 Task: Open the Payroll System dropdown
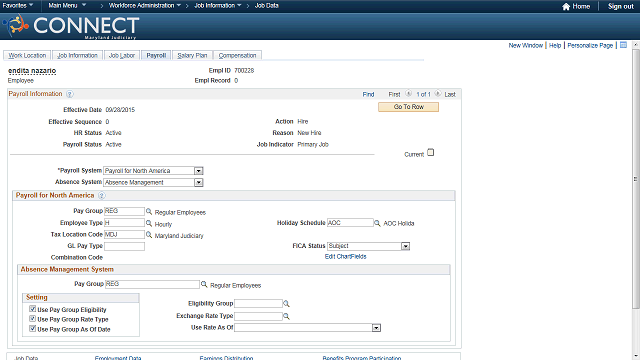coord(198,171)
